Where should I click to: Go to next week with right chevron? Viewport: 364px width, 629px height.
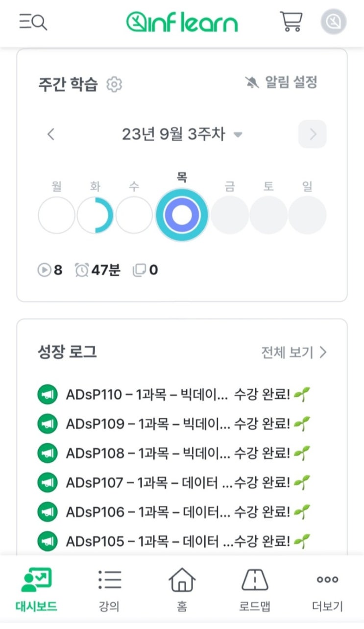tap(313, 134)
